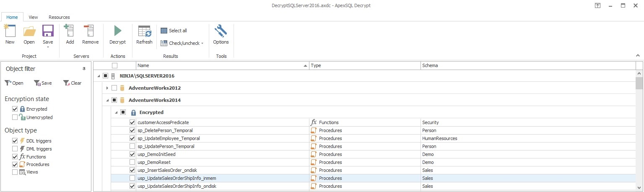Click Functions type icon for customerAccessPredicate

tap(314, 122)
